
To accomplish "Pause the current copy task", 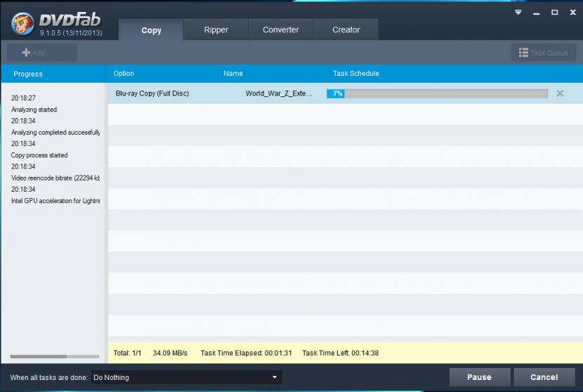I will point(479,377).
